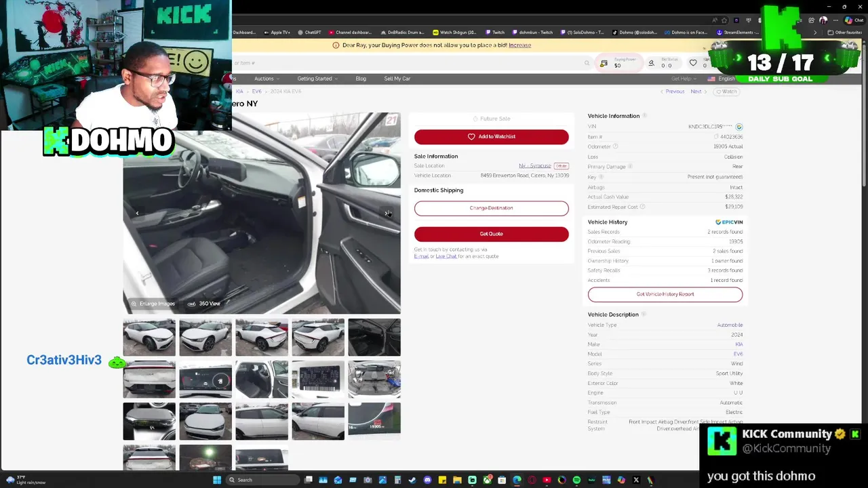Screen dimensions: 868x488
Task: Open Discord from the taskbar
Action: [x=428, y=480]
